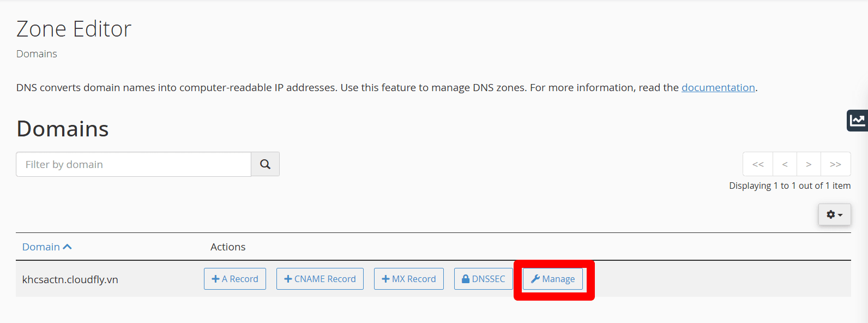The height and width of the screenshot is (323, 868).
Task: Click the DNSSEC button
Action: 483,279
